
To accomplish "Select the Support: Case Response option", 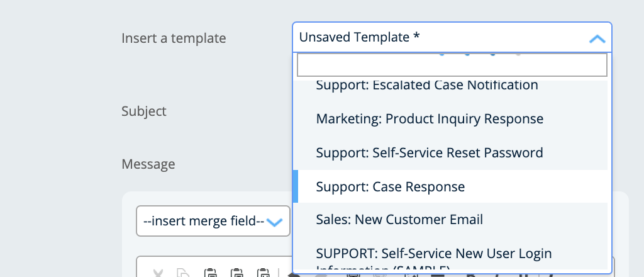I will pyautogui.click(x=390, y=187).
